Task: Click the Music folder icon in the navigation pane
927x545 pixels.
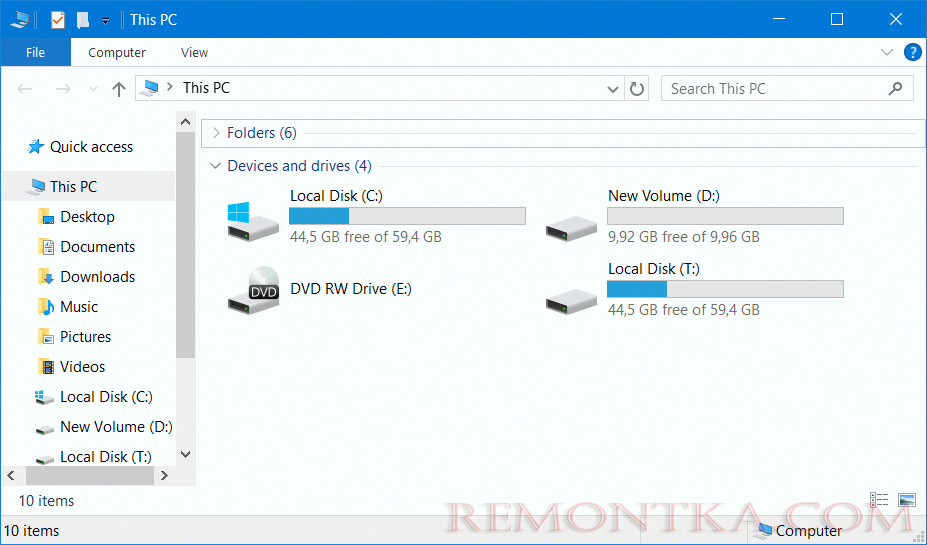Action: (x=46, y=307)
